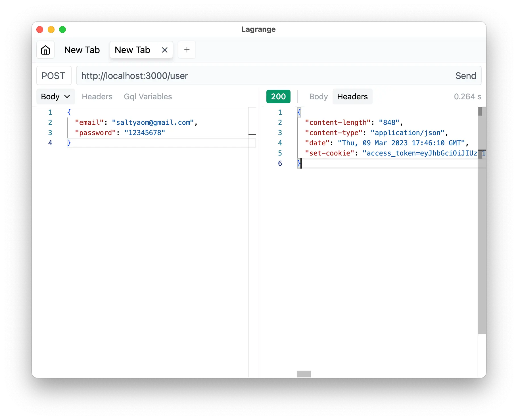Click line number 6 in response editor

coord(280,163)
